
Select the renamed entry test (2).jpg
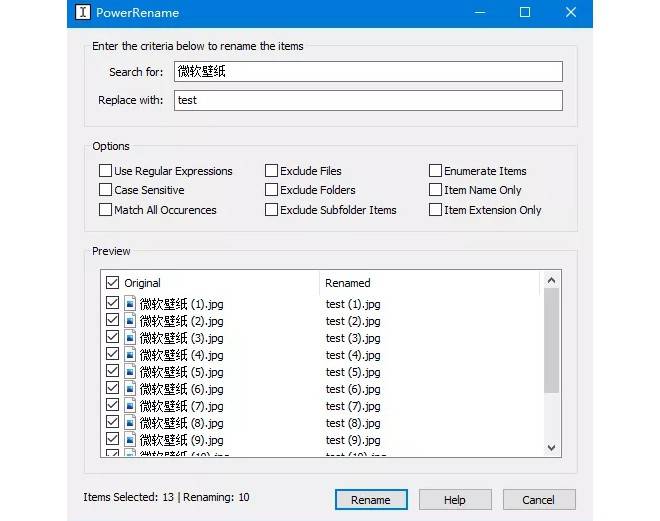tap(353, 321)
